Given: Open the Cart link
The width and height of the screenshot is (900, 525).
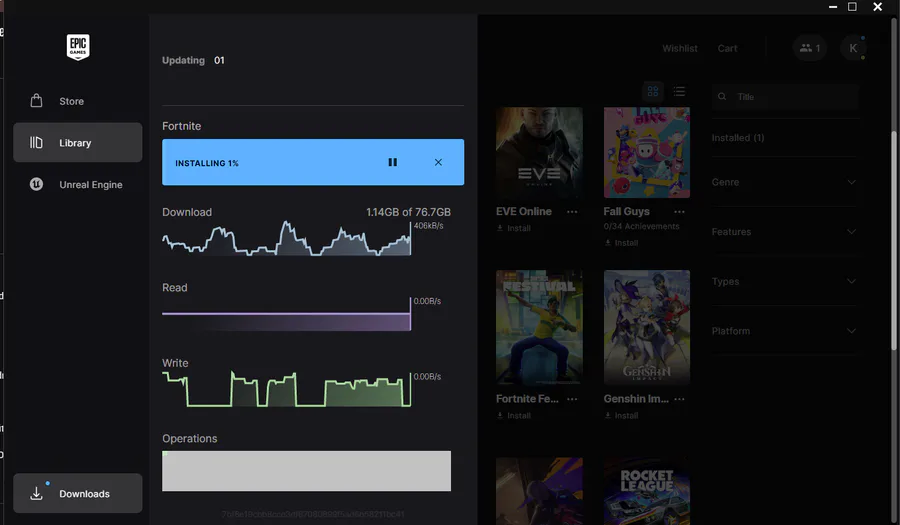Looking at the screenshot, I should pos(727,48).
